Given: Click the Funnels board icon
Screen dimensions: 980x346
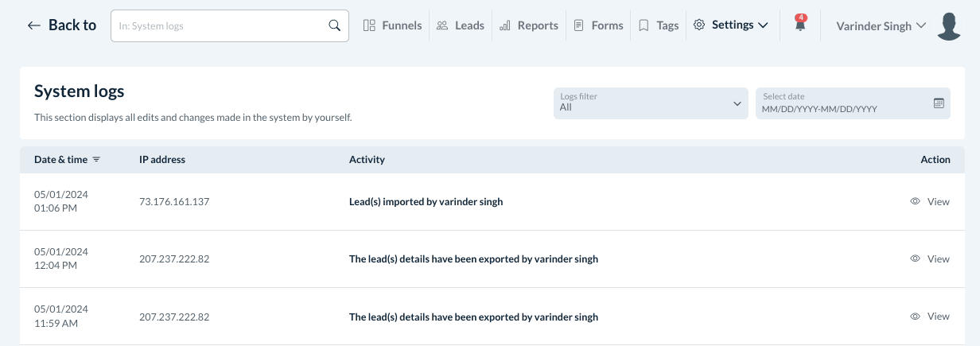Looking at the screenshot, I should (369, 25).
